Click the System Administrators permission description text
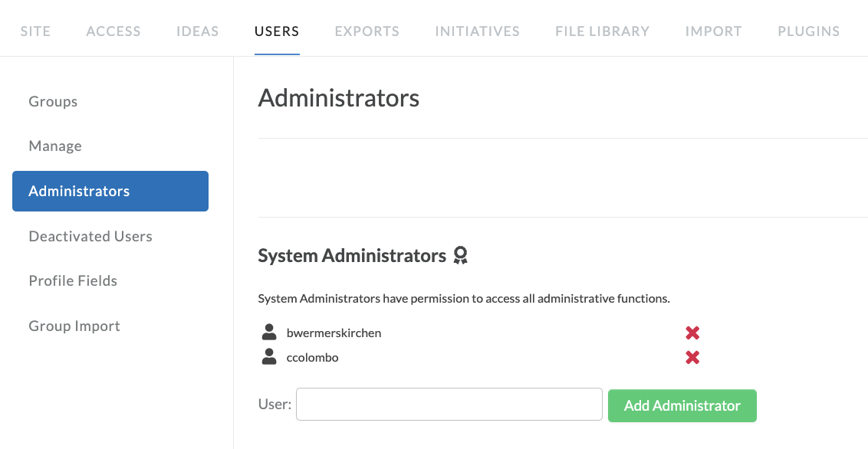The image size is (868, 449). (x=464, y=299)
